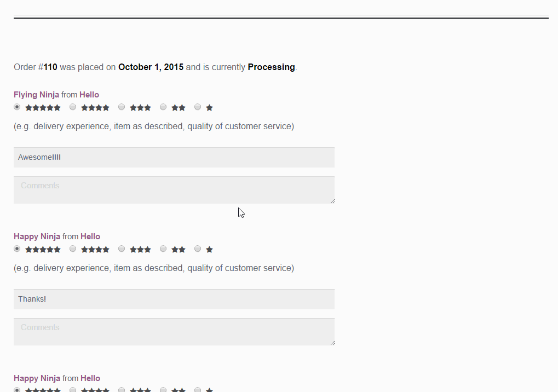This screenshot has height=392, width=558.
Task: Visit the Hello link beside the middle Happy Ninja
Action: coord(90,237)
